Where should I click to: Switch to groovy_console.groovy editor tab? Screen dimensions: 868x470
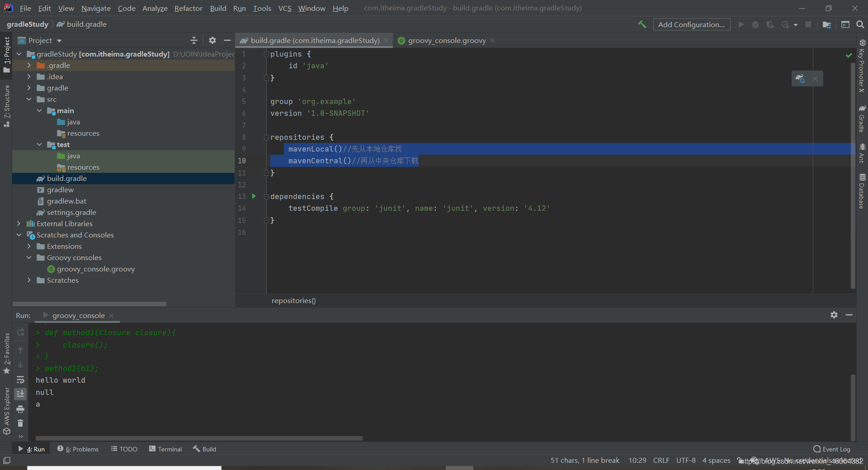pos(447,40)
